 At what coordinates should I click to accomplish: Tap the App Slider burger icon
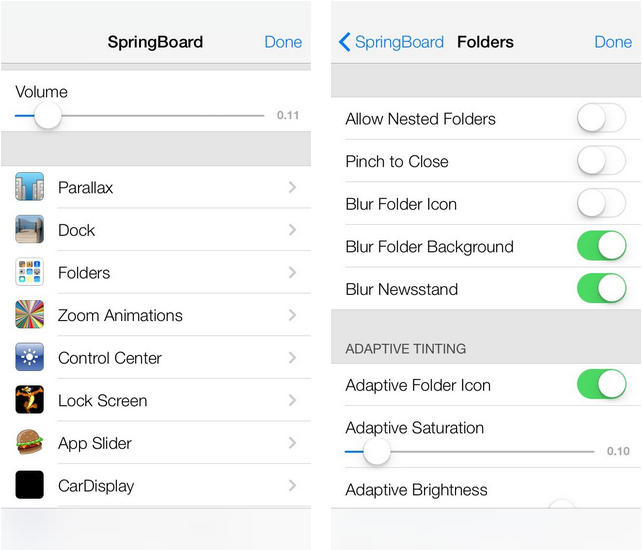click(x=30, y=443)
